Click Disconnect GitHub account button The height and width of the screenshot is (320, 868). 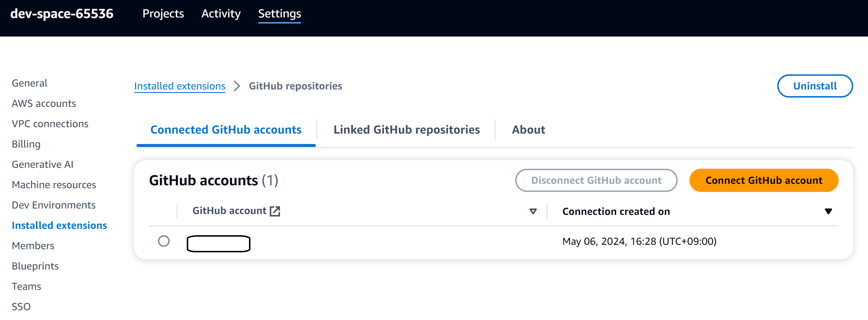coord(596,180)
